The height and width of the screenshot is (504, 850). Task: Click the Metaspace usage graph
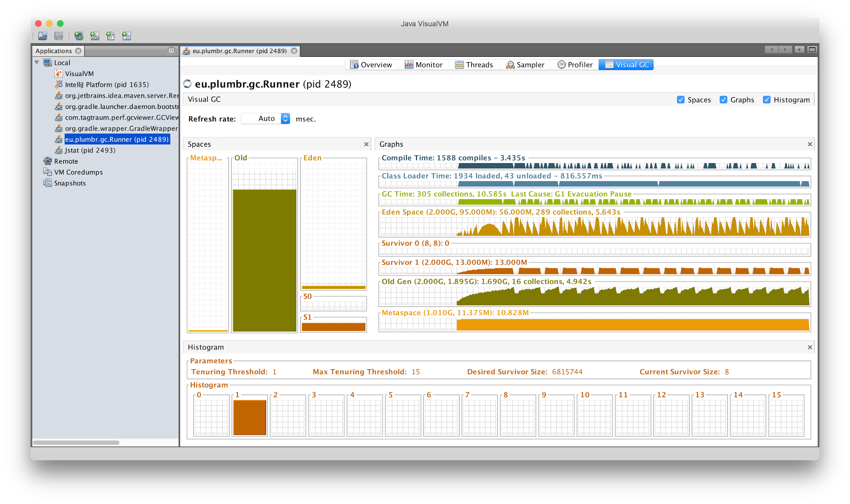click(594, 324)
